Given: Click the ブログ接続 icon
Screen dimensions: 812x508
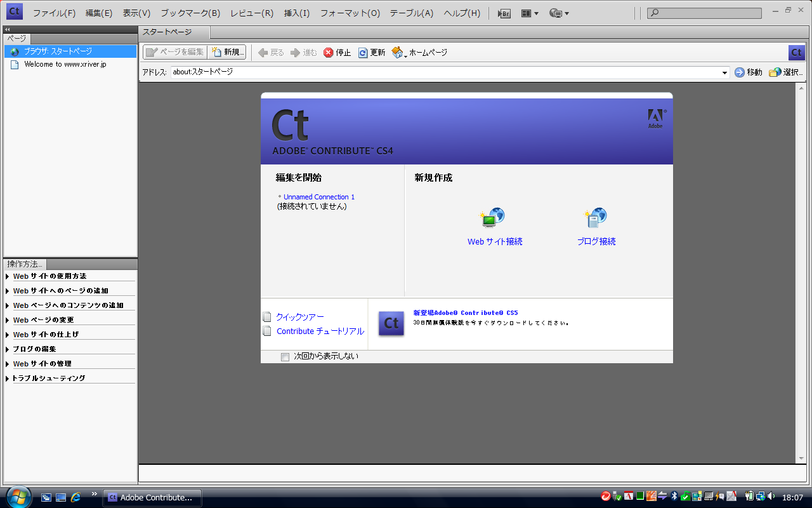Looking at the screenshot, I should pos(596,218).
